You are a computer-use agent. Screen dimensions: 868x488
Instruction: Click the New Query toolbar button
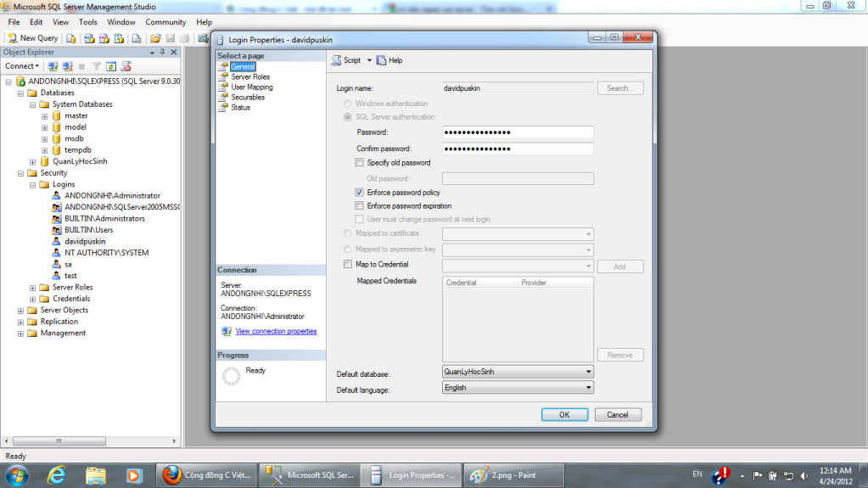coord(32,38)
